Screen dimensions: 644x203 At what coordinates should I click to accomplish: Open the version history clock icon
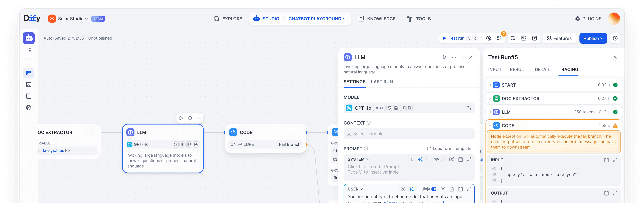(615, 38)
